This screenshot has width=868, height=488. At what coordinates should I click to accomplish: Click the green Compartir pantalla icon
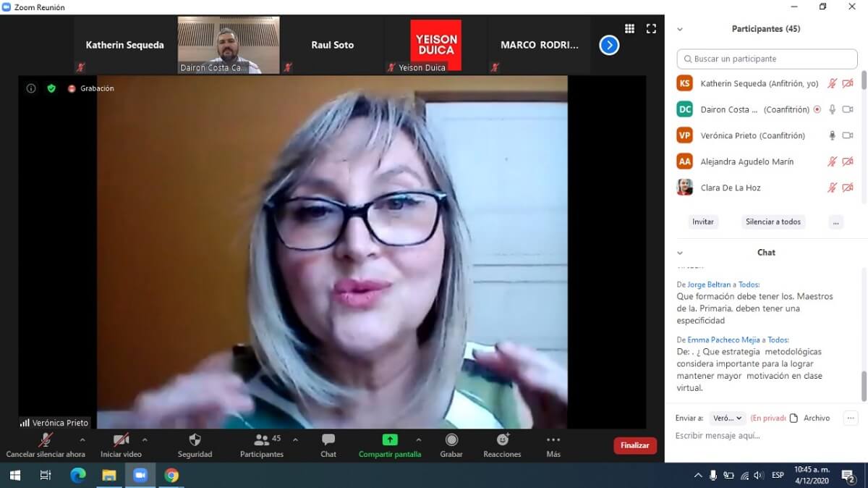pos(390,440)
